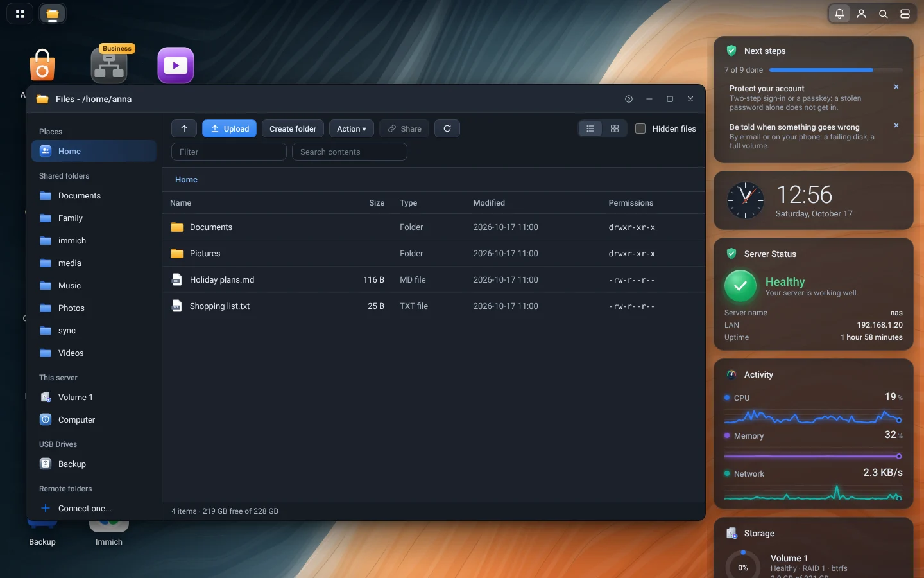This screenshot has width=924, height=578.
Task: Select the Pictures folder row
Action: (434, 253)
